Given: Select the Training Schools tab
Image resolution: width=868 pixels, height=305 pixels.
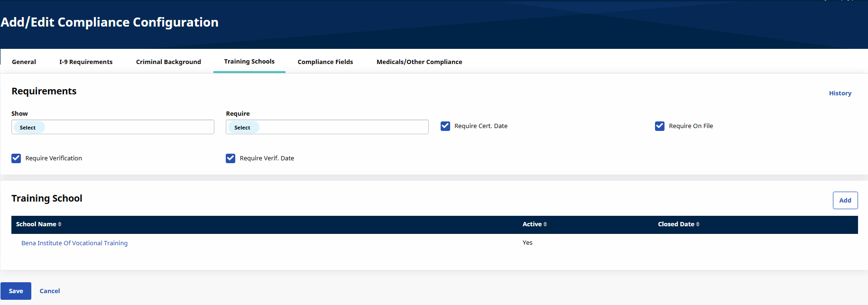Looking at the screenshot, I should coord(249,62).
